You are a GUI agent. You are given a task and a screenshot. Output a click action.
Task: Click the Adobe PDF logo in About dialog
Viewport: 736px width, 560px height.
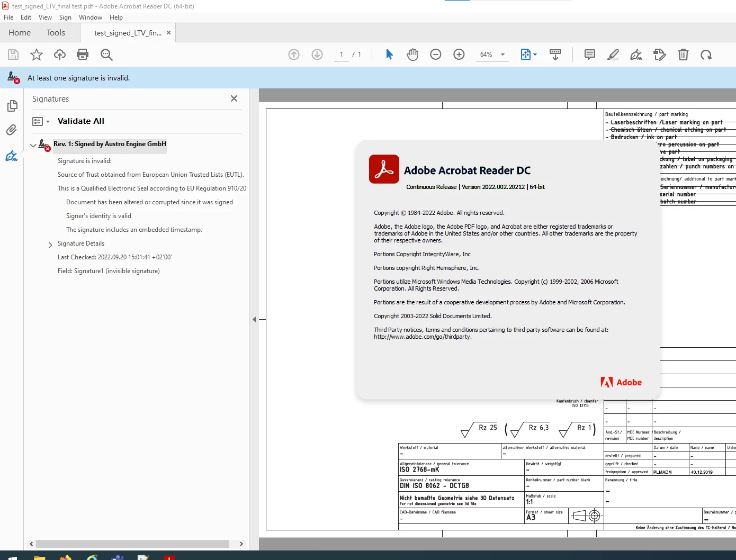pyautogui.click(x=384, y=169)
